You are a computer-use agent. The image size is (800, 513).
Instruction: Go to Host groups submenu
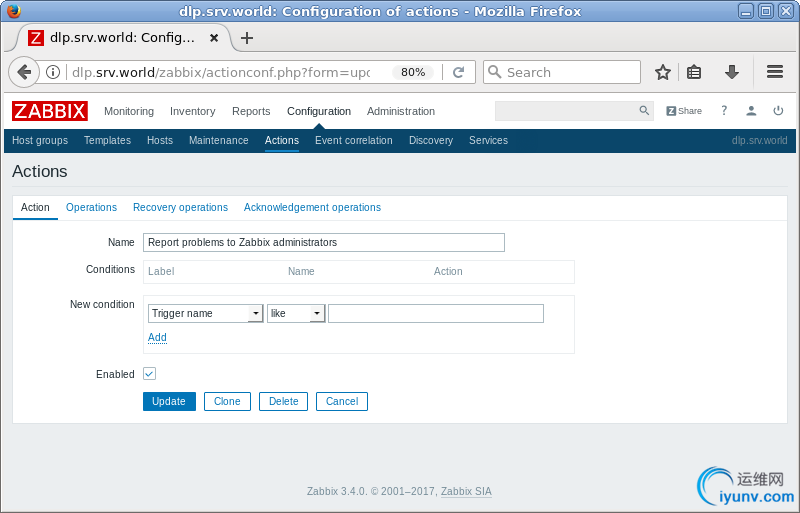40,140
